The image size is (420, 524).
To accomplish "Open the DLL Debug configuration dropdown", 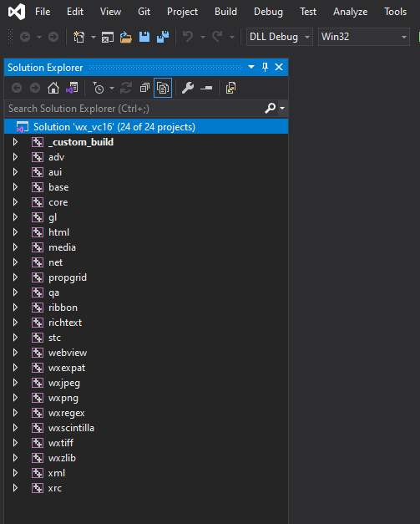I will point(280,37).
